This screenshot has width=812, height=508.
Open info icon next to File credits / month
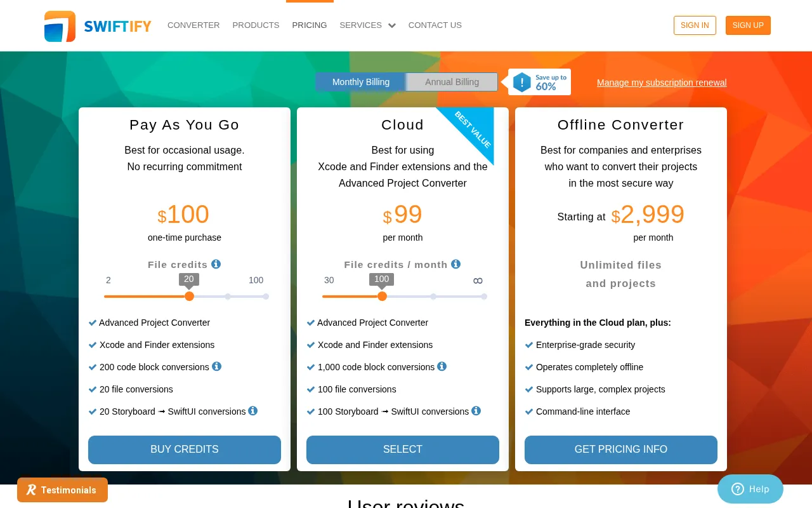(455, 264)
